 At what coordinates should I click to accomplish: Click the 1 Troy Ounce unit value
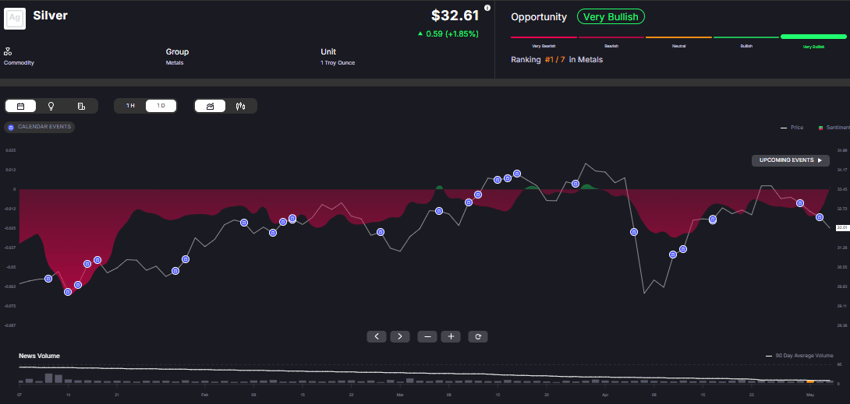coord(338,63)
